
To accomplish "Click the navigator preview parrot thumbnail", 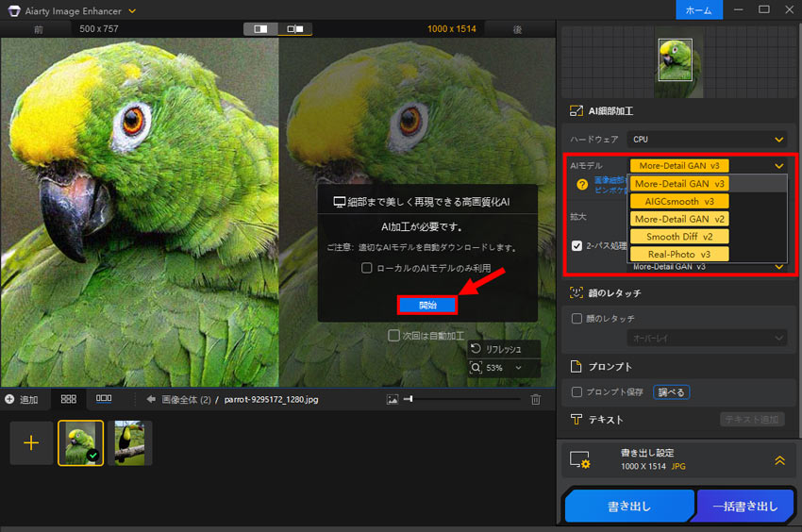I will [x=676, y=59].
